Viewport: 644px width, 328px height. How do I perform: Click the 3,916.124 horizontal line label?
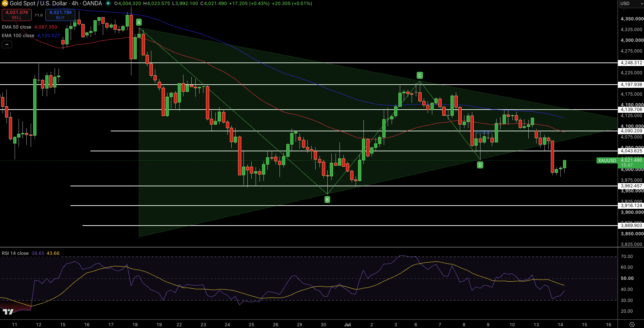click(x=631, y=206)
